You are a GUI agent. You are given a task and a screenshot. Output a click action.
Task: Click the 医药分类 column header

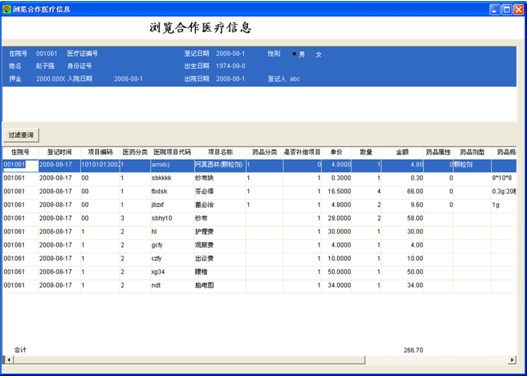(x=135, y=152)
